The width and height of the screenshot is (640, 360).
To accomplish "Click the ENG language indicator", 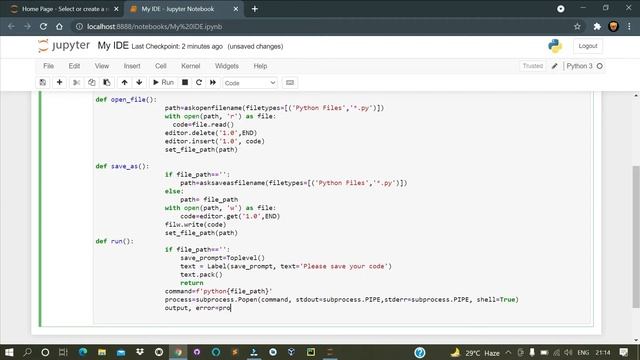I will tap(583, 353).
